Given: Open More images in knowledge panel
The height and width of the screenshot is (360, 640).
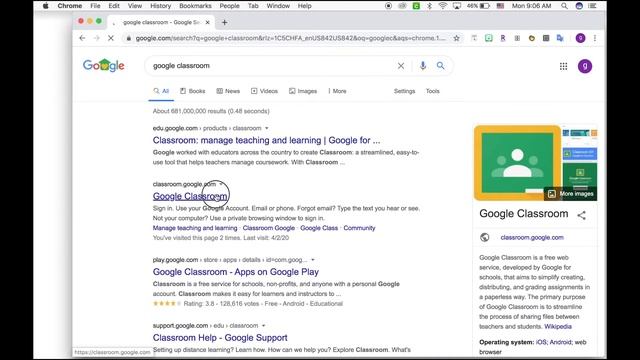Looking at the screenshot, I should point(571,194).
